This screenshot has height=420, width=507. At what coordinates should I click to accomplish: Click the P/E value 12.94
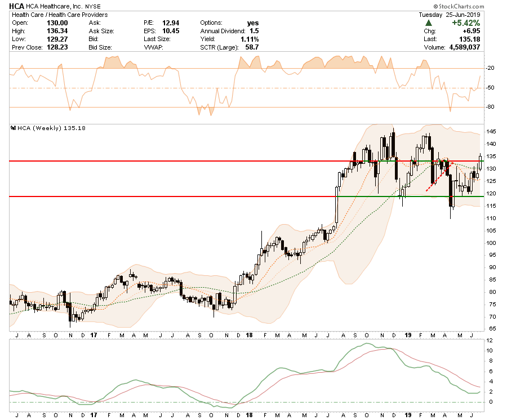click(x=171, y=23)
